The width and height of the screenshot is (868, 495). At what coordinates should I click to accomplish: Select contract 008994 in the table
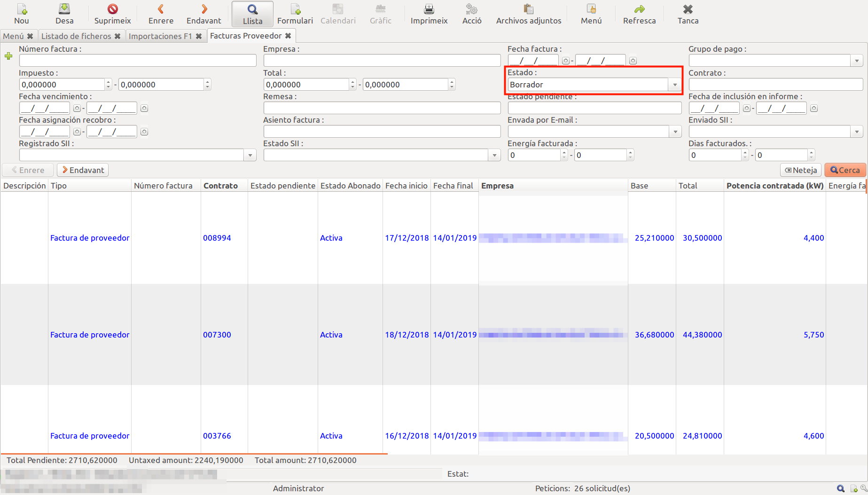pyautogui.click(x=217, y=238)
